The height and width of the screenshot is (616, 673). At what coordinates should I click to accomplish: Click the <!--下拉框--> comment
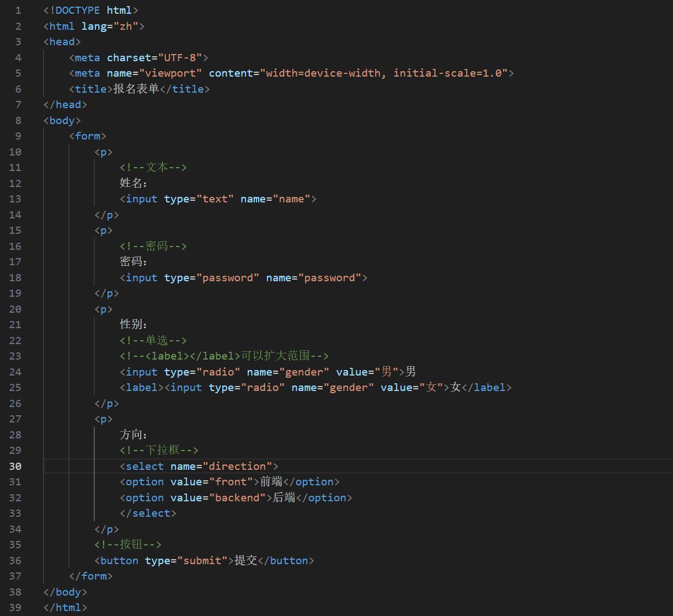coord(159,450)
